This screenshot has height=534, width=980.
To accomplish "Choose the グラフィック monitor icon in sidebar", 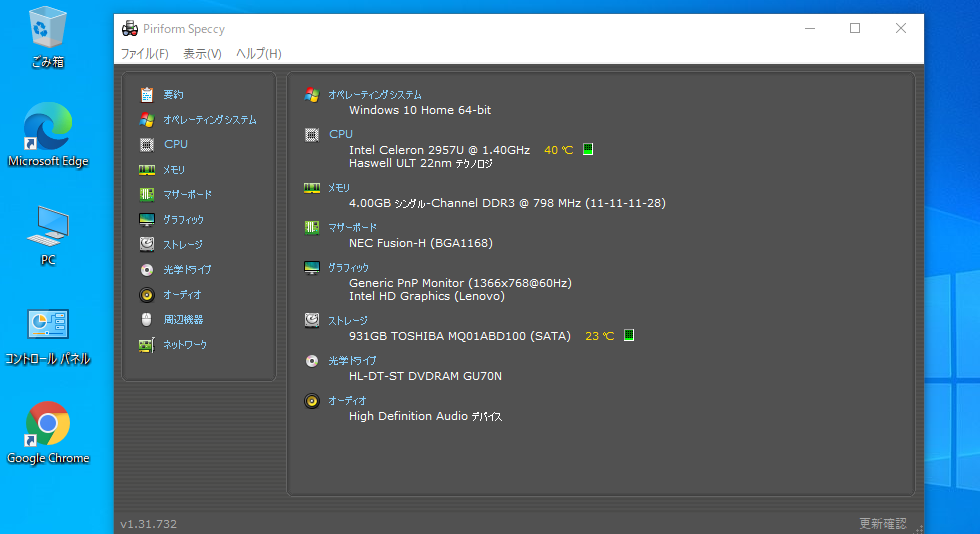I will 147,219.
